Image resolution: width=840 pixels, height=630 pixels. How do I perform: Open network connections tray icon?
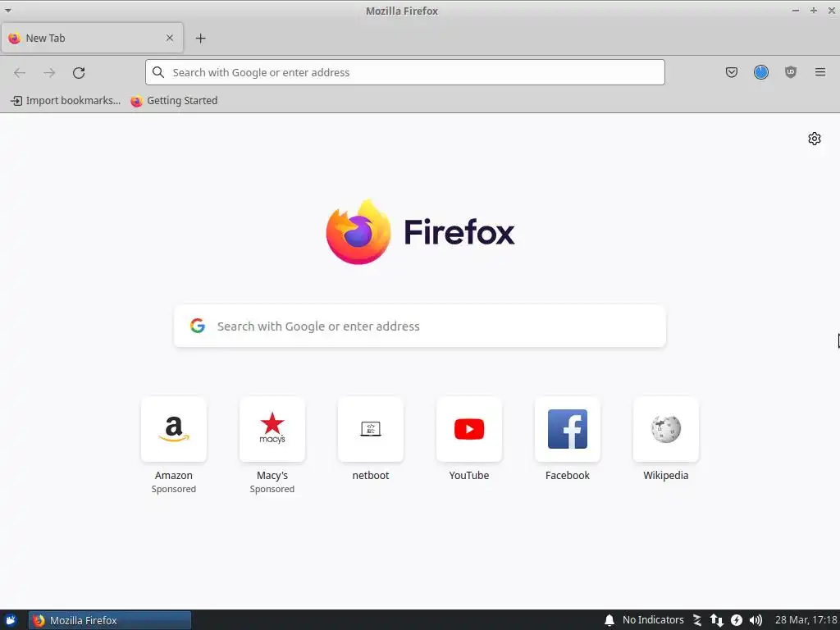[716, 620]
